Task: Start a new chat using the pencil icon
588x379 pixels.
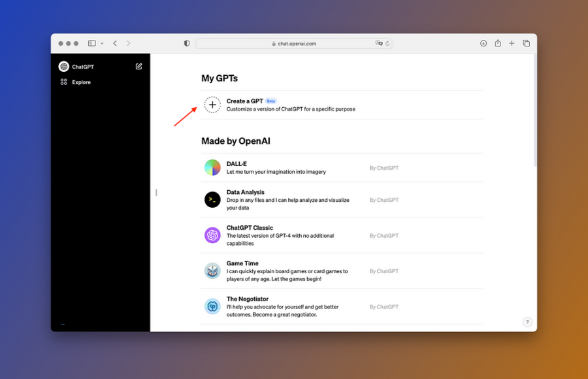Action: coord(139,66)
